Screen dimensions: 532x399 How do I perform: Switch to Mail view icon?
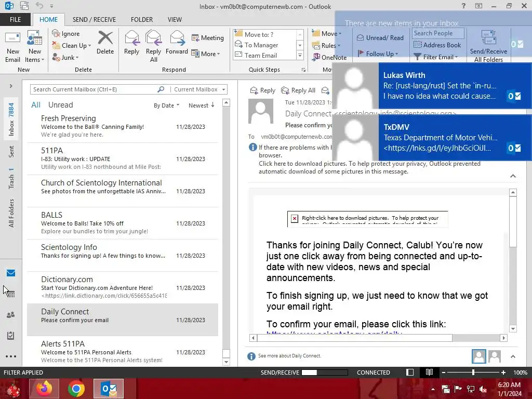(11, 273)
